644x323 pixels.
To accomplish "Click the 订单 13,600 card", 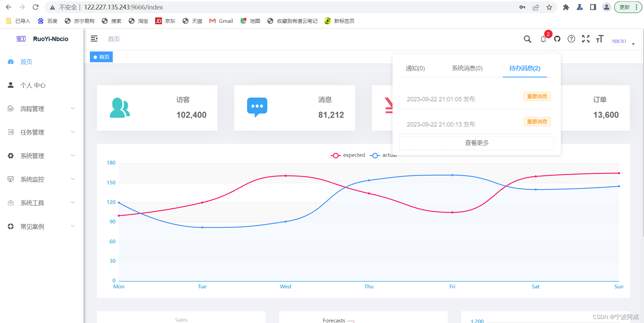I will (x=595, y=108).
